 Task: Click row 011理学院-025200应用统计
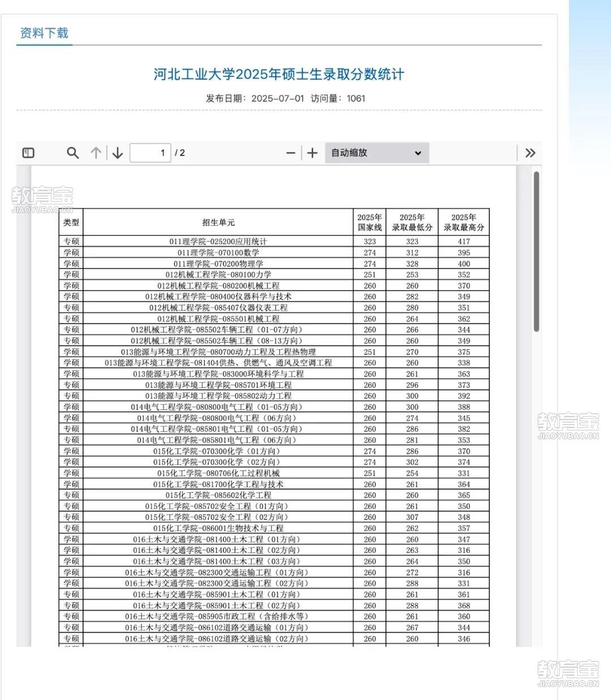[274, 241]
